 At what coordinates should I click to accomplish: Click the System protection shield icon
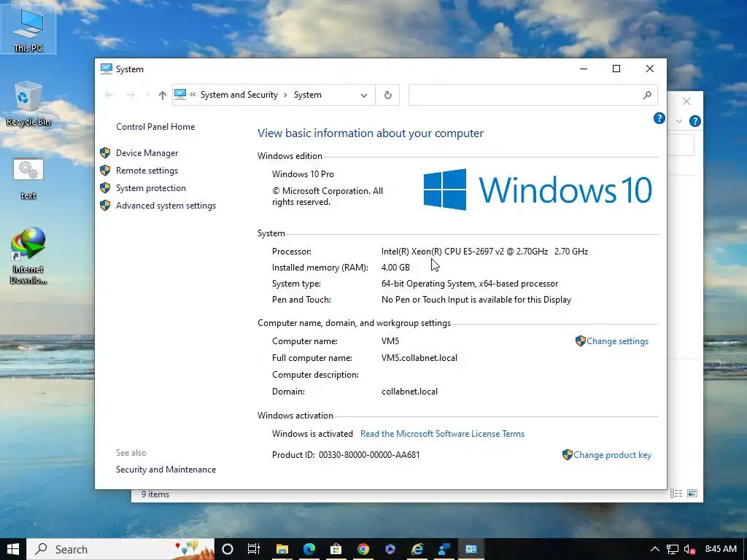point(105,188)
